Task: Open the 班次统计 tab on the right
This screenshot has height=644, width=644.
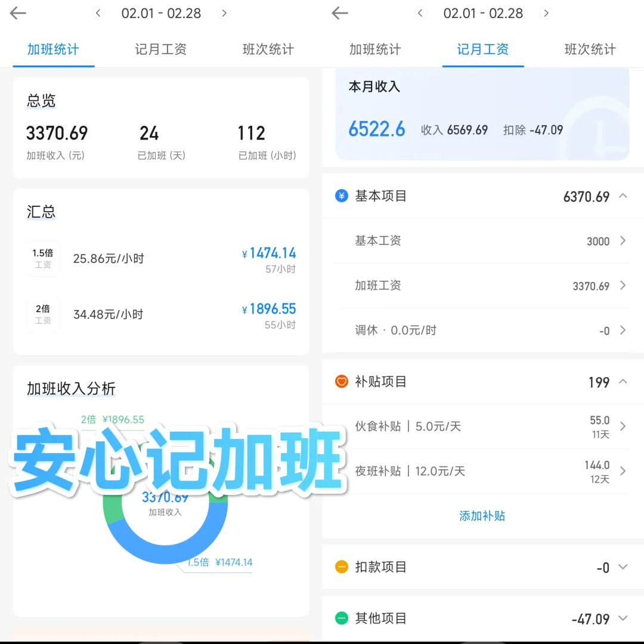Action: pyautogui.click(x=589, y=50)
